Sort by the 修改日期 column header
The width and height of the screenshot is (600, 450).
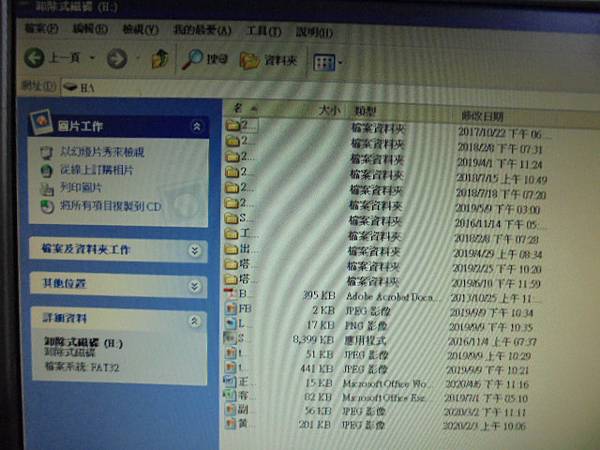click(483, 116)
